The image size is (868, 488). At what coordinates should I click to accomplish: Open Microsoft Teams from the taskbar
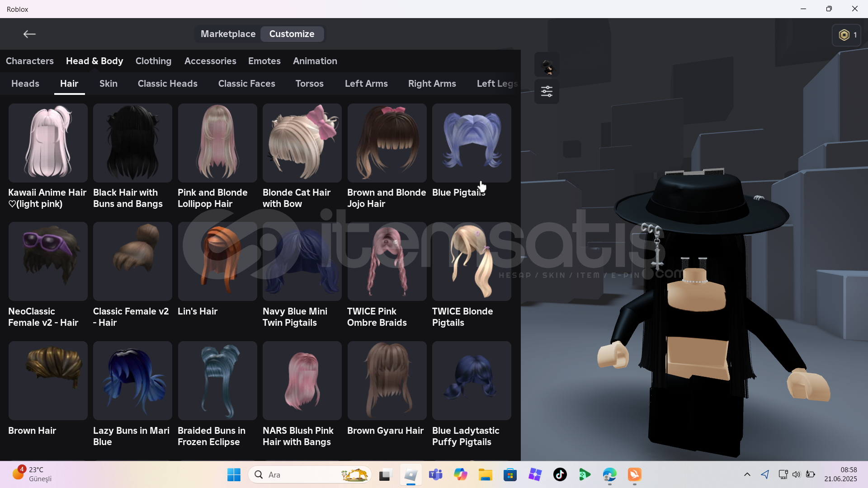436,474
